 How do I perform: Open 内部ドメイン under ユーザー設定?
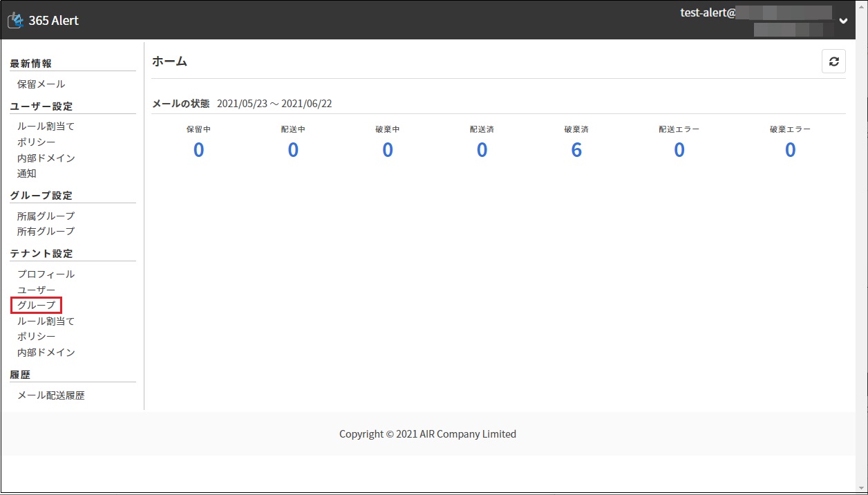pyautogui.click(x=46, y=158)
